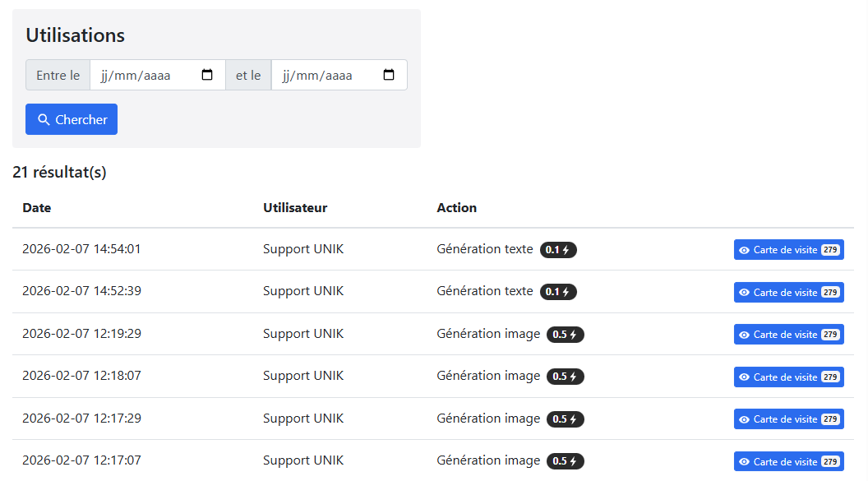The image size is (868, 481).
Task: Click the 0.1 credit badge at 14:52:39
Action: coord(558,292)
